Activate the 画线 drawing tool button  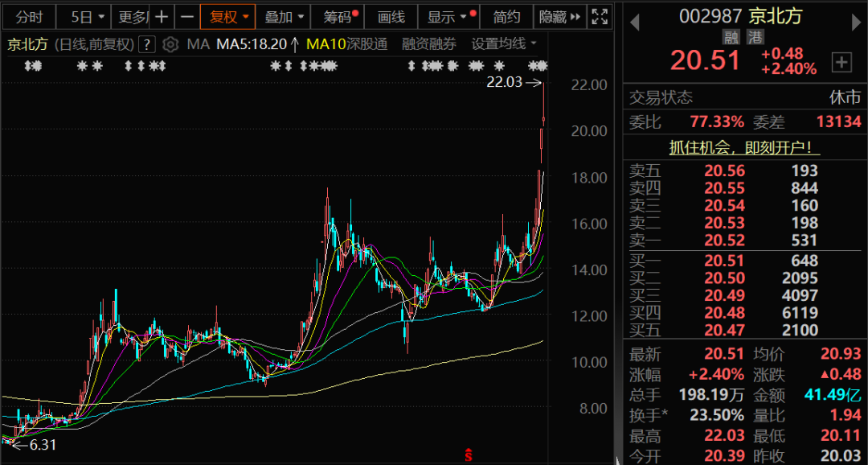[391, 17]
